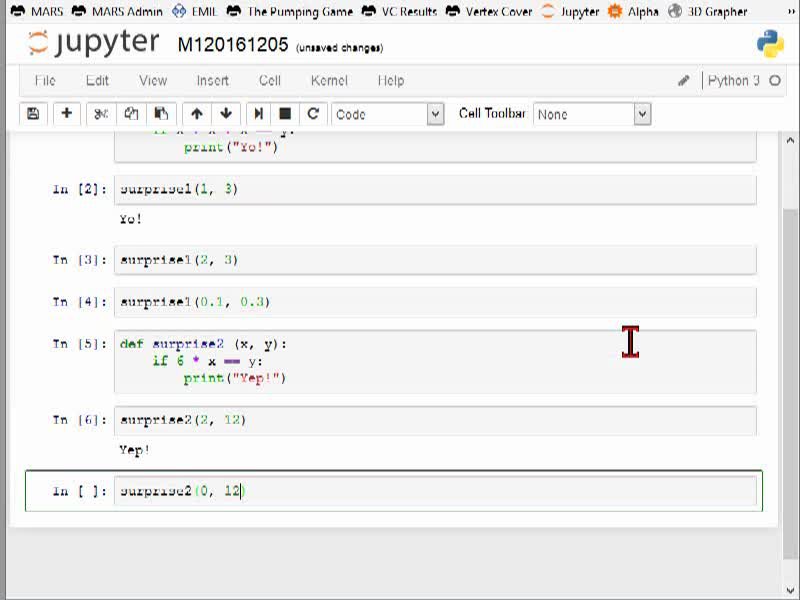
Task: Open the VC Results bookmark
Action: (x=399, y=11)
